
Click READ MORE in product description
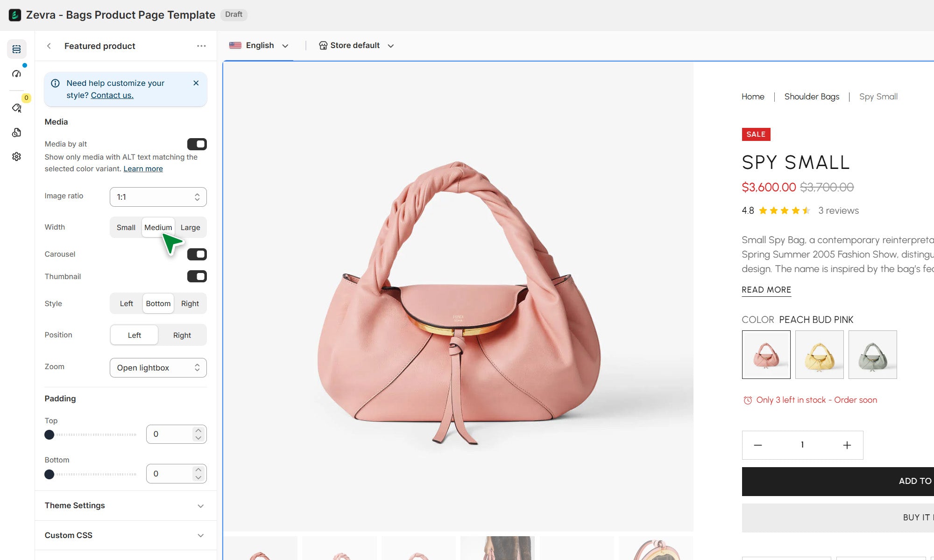click(766, 290)
